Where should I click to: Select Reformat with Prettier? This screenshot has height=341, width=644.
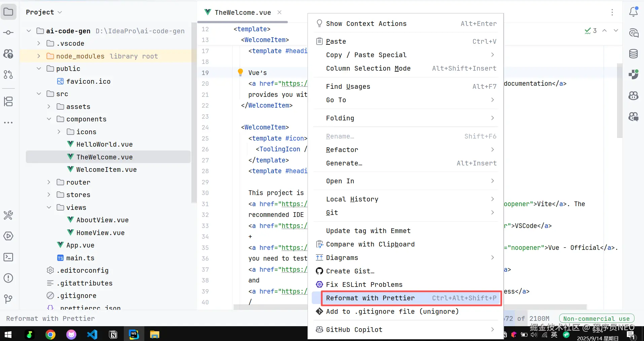406,298
